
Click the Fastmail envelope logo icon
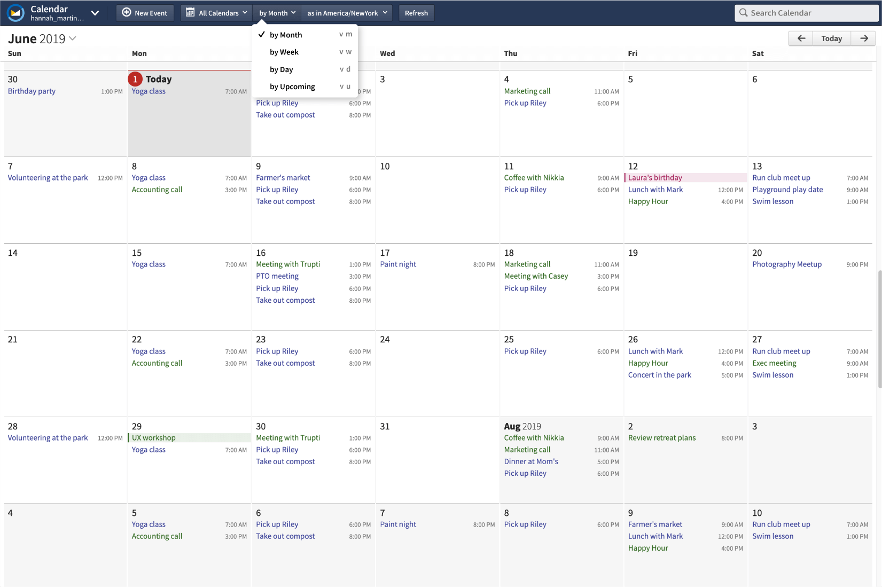(15, 13)
